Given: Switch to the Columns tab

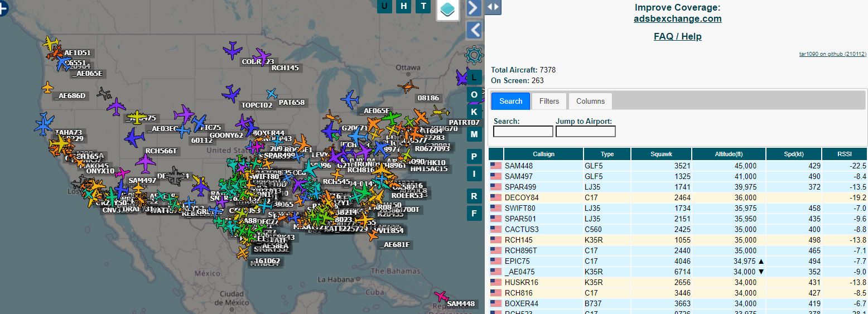Looking at the screenshot, I should [x=590, y=101].
